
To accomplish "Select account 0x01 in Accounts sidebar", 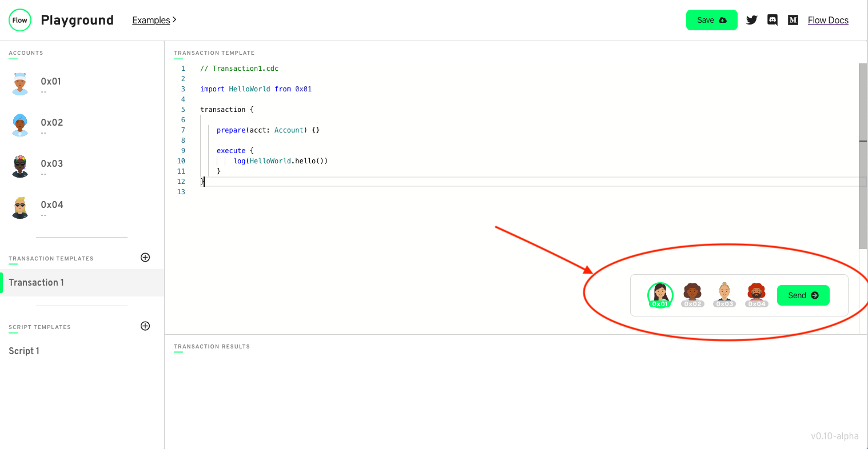I will click(x=82, y=85).
